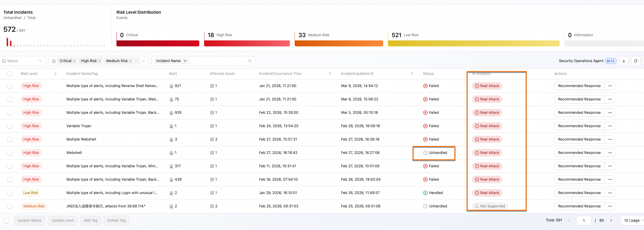644x230 pixels.
Task: Remove the Critical filter tag
Action: 74,61
